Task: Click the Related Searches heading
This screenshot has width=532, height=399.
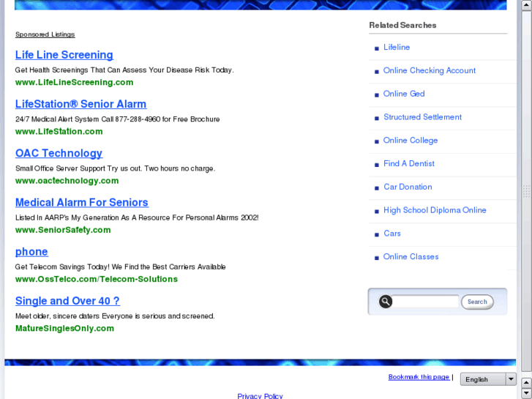Action: pos(402,25)
